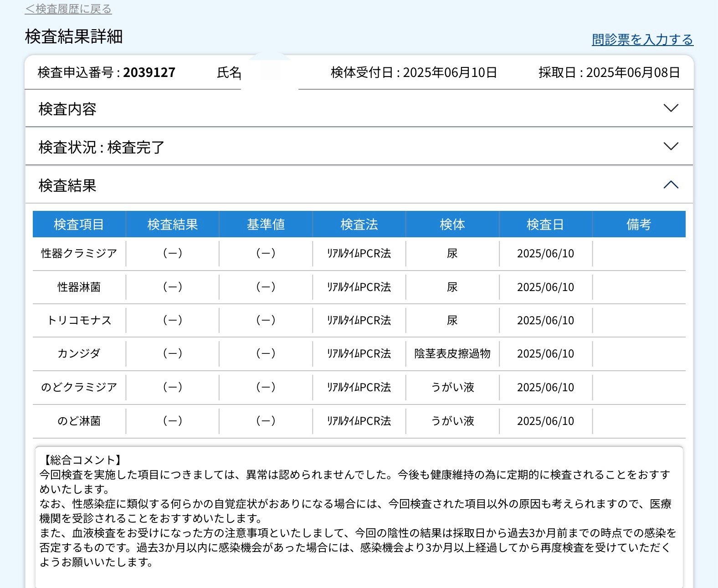Select the トリコモナス row label
Screen dimensions: 718x588
[79, 321]
